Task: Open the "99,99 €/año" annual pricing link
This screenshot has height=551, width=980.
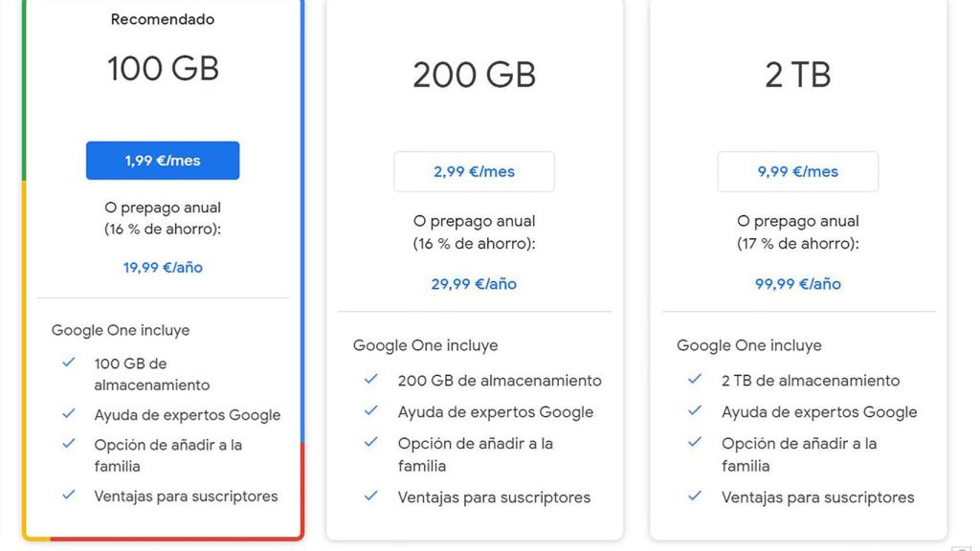Action: click(795, 284)
